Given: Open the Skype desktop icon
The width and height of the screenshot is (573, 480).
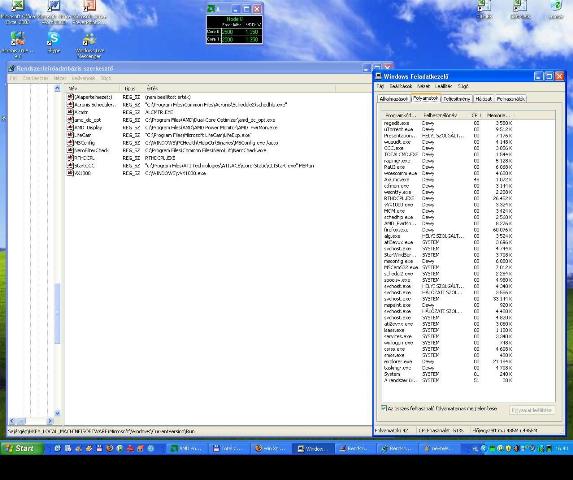Looking at the screenshot, I should [54, 42].
